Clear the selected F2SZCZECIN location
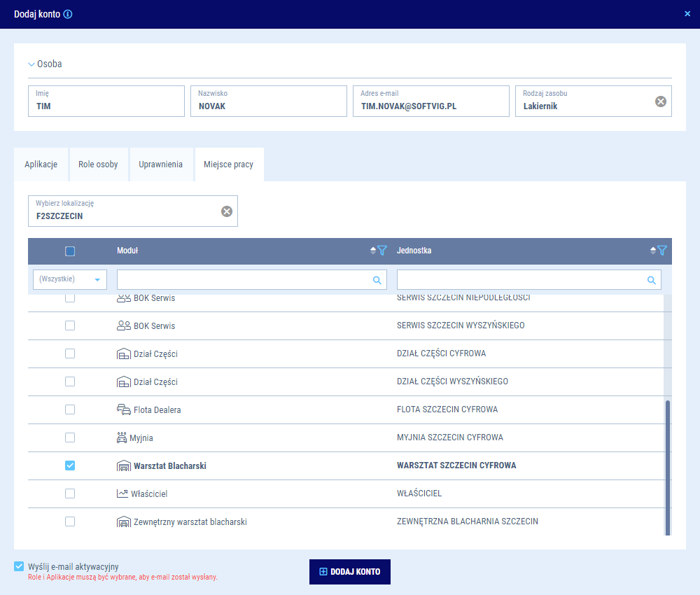 point(226,211)
